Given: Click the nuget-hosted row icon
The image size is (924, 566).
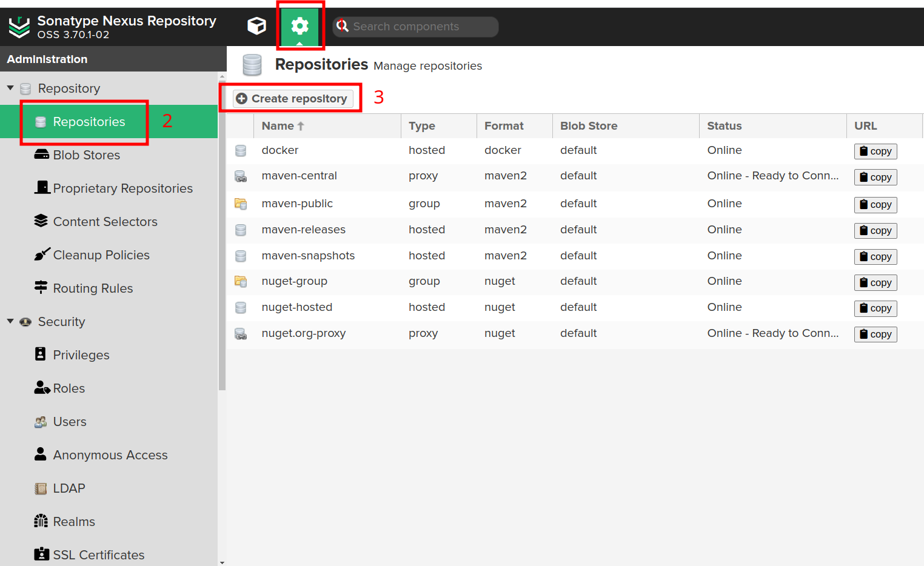Looking at the screenshot, I should (241, 307).
